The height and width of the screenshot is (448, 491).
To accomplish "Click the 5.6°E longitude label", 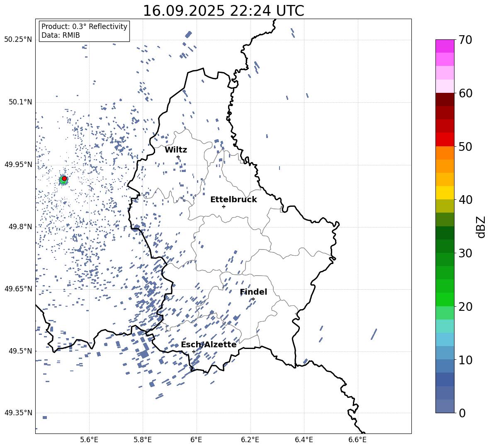I will (x=89, y=440).
